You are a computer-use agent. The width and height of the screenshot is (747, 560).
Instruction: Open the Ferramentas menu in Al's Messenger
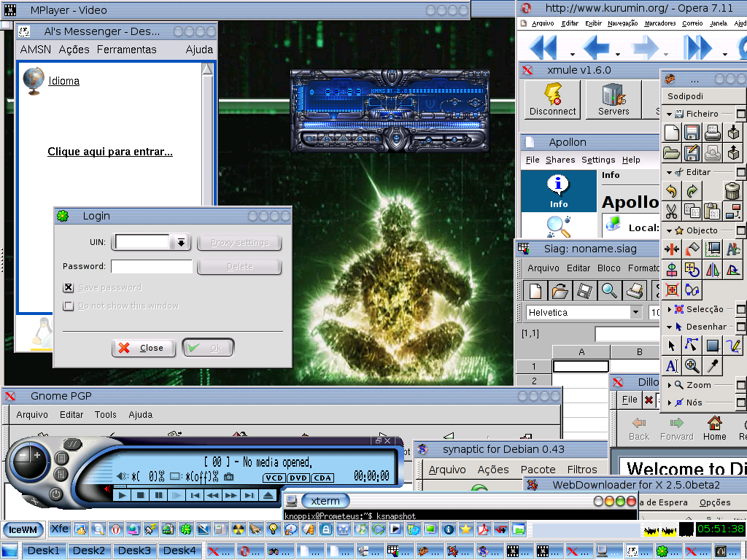[126, 50]
